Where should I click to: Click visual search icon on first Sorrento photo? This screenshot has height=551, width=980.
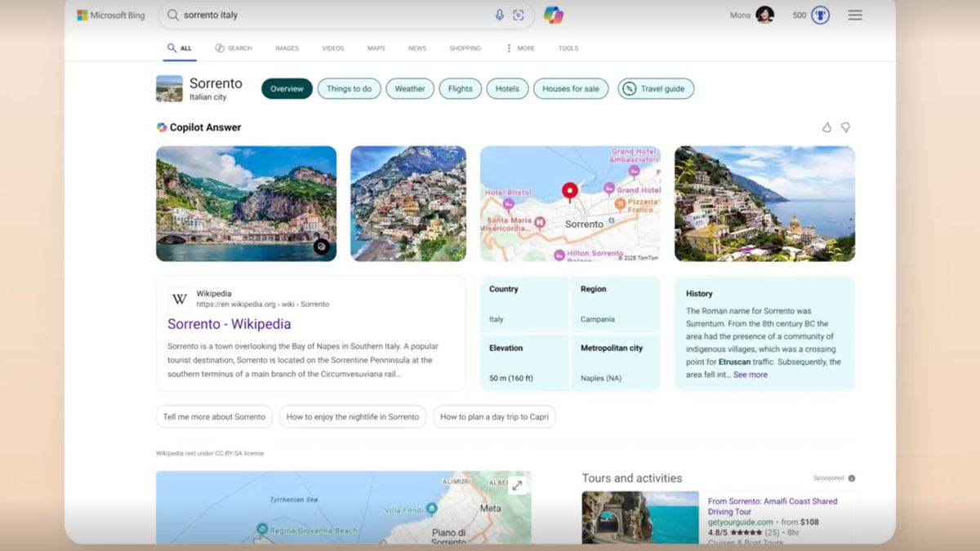[322, 247]
